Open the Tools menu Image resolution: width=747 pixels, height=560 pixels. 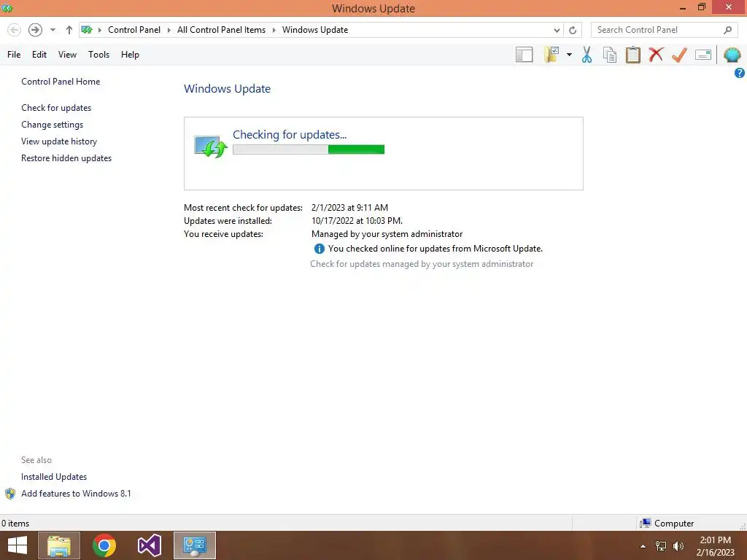click(x=98, y=55)
